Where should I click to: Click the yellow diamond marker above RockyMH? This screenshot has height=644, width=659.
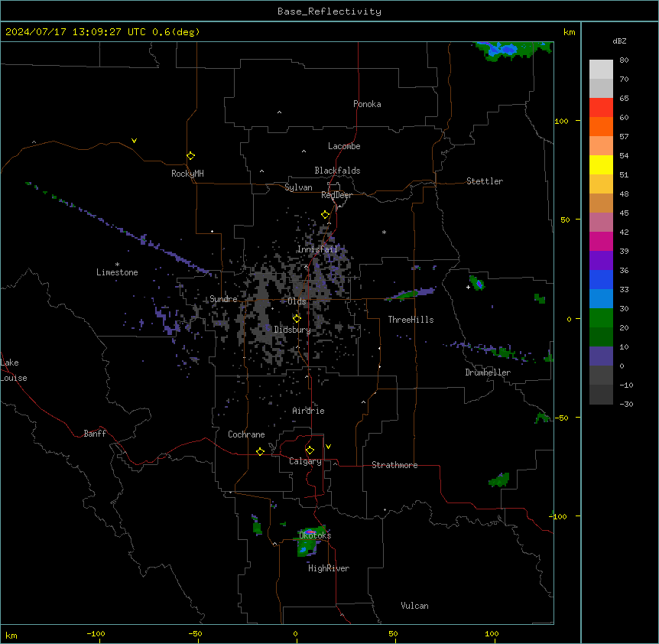pos(190,156)
